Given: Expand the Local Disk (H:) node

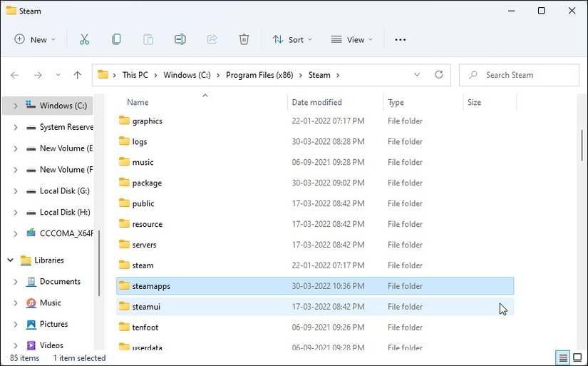Looking at the screenshot, I should (x=16, y=213).
